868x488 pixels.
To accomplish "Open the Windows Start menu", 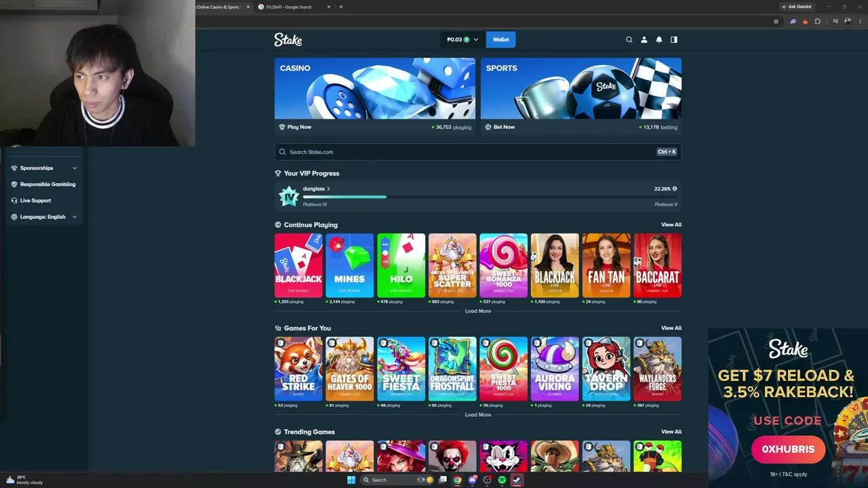I will (351, 480).
